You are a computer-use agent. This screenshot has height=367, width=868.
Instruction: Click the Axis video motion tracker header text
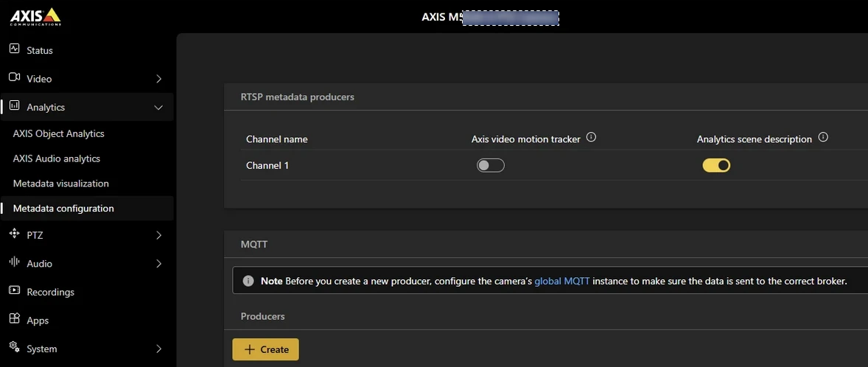[526, 139]
